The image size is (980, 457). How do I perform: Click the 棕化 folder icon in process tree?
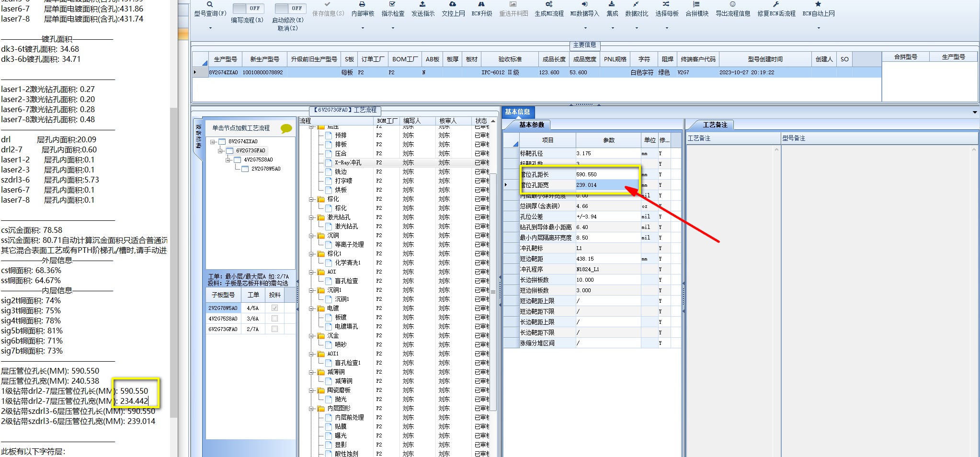pos(321,199)
